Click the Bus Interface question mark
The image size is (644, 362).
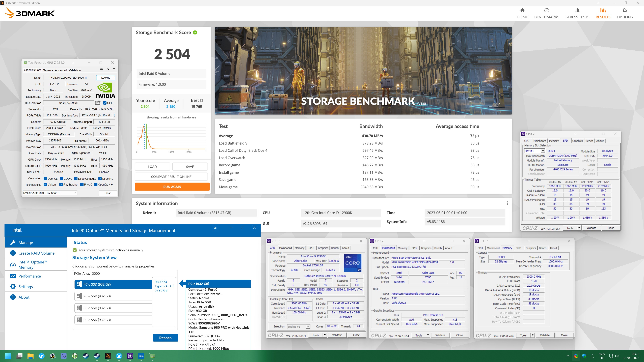pos(114,115)
